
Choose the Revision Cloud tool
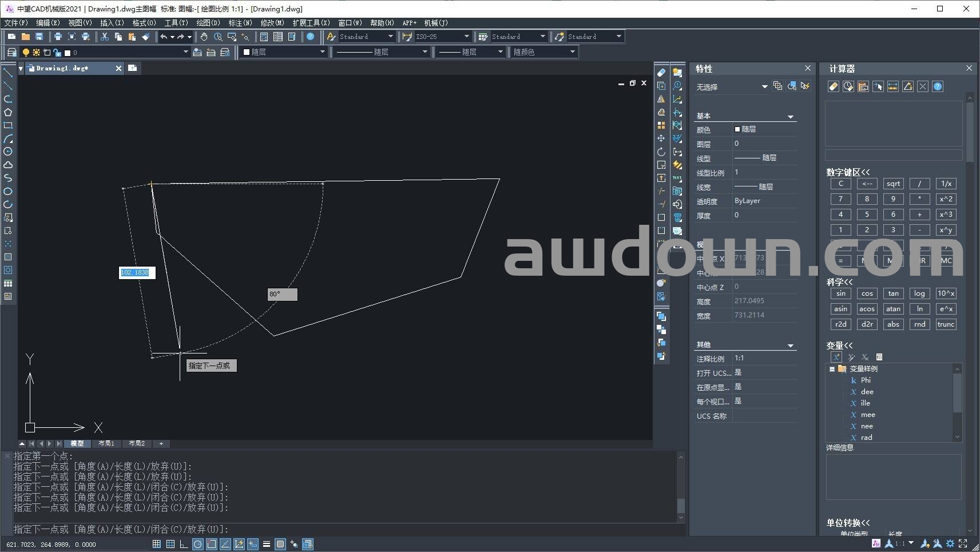pos(8,165)
